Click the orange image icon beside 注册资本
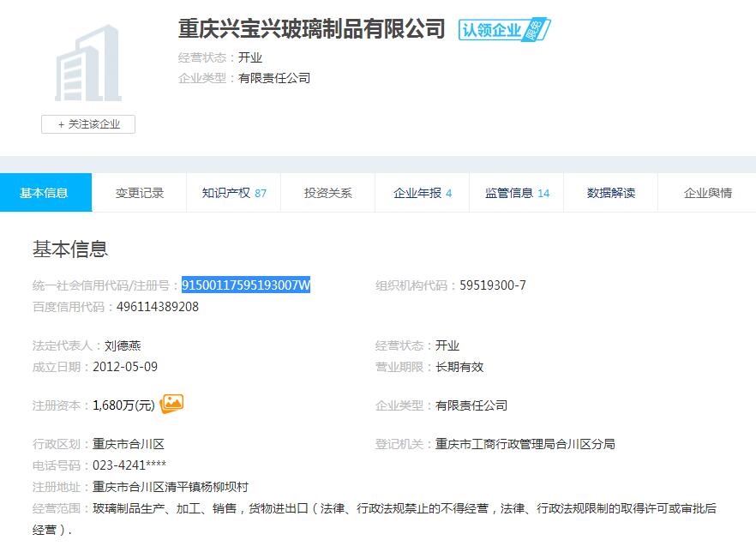Image resolution: width=756 pixels, height=558 pixels. coord(171,404)
